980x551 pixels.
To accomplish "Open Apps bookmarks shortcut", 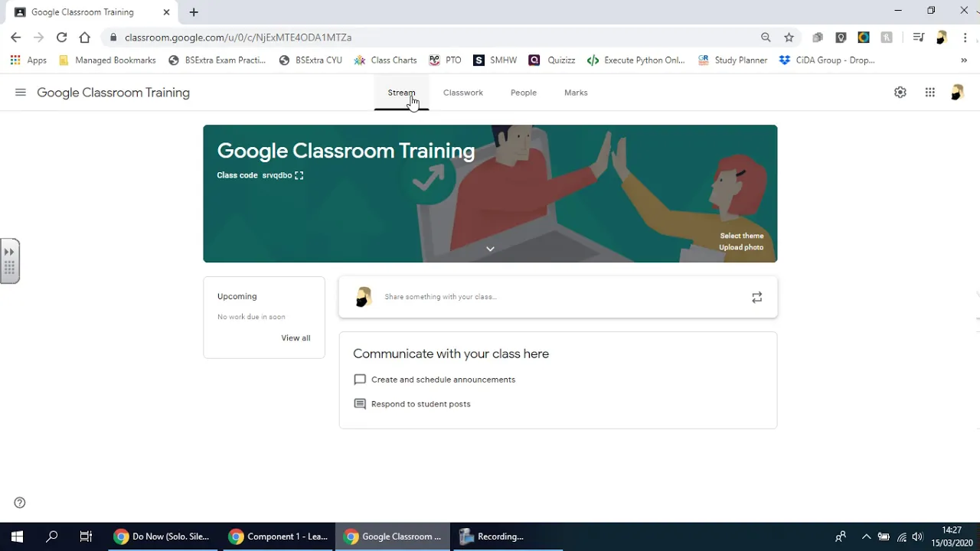I will click(28, 60).
